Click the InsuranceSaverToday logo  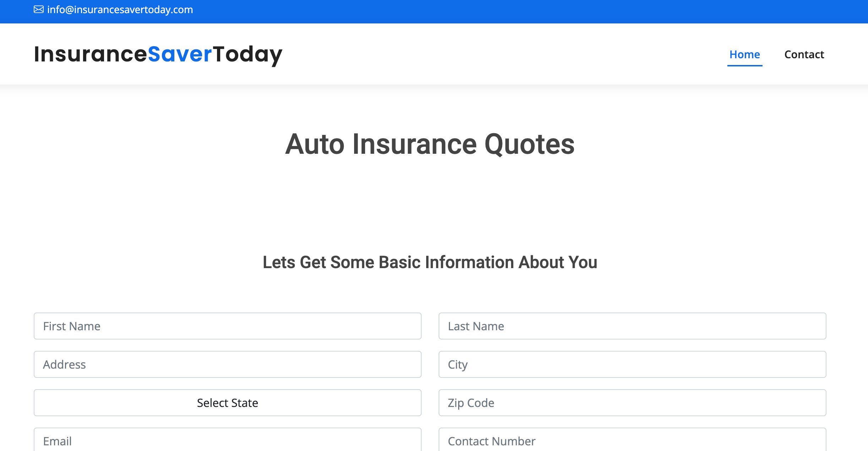click(158, 54)
